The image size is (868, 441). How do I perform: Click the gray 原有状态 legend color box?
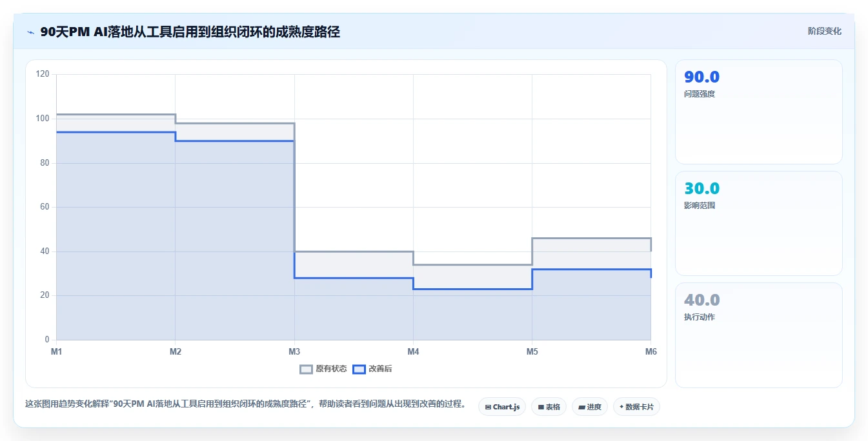(307, 369)
